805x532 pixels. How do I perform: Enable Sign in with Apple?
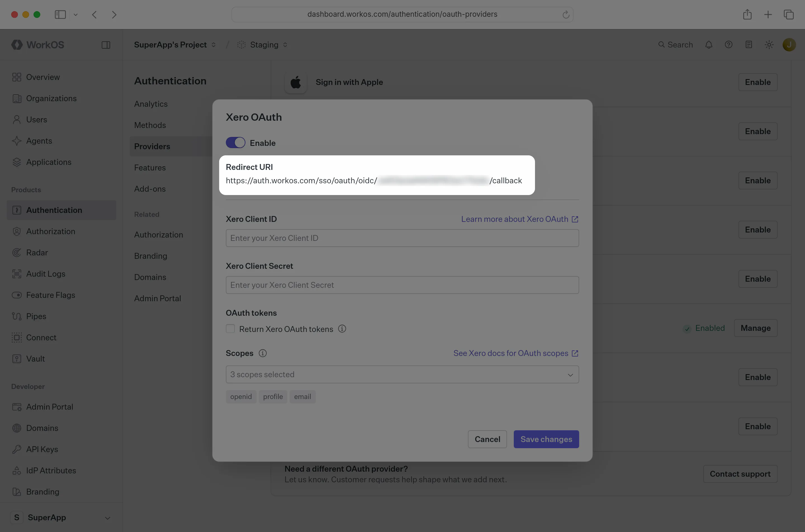(x=758, y=82)
